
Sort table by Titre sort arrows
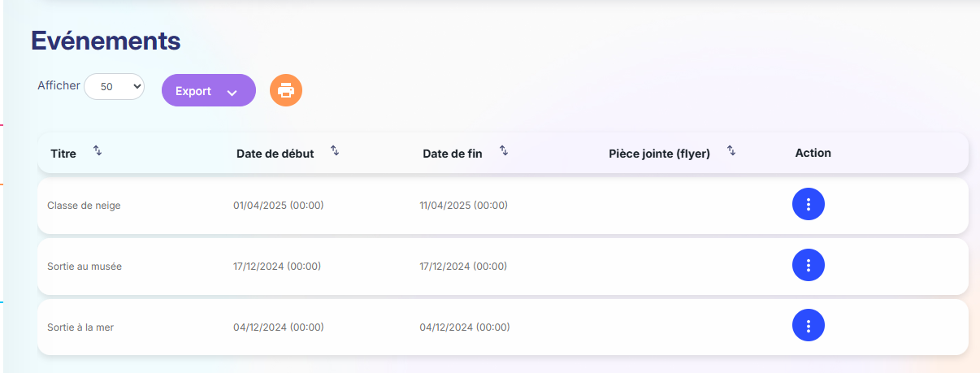point(98,150)
